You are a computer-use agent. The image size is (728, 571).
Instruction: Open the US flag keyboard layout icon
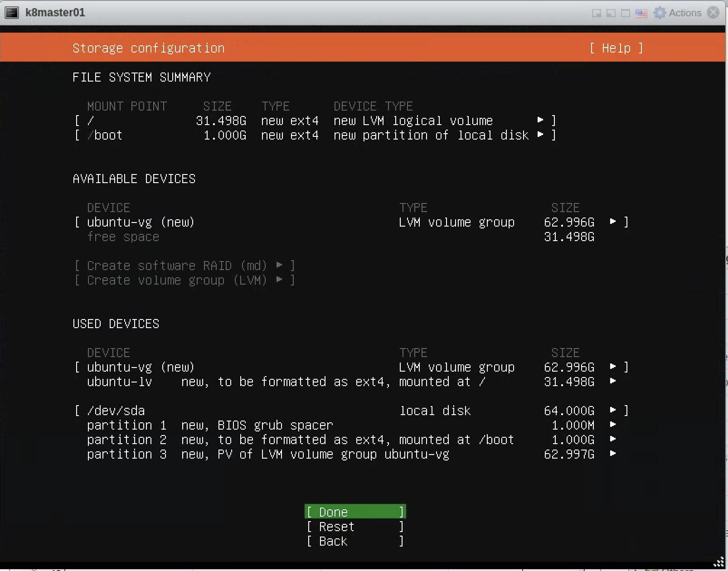point(641,13)
